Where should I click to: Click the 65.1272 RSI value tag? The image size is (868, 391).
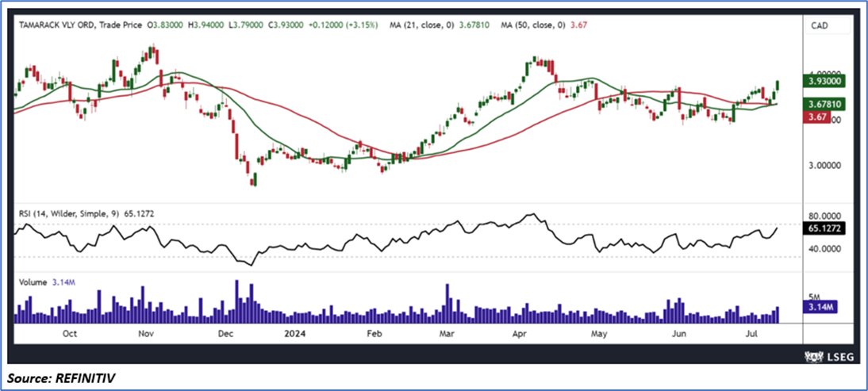pos(822,228)
